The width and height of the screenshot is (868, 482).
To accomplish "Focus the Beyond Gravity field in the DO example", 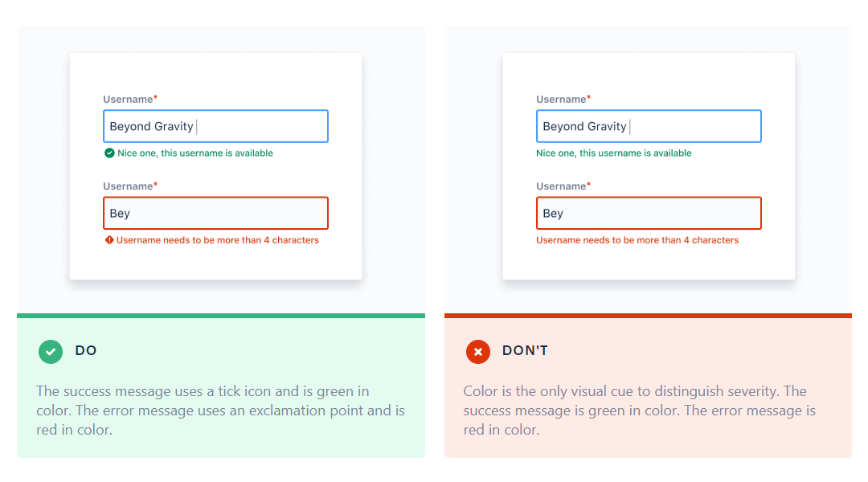I will [215, 126].
